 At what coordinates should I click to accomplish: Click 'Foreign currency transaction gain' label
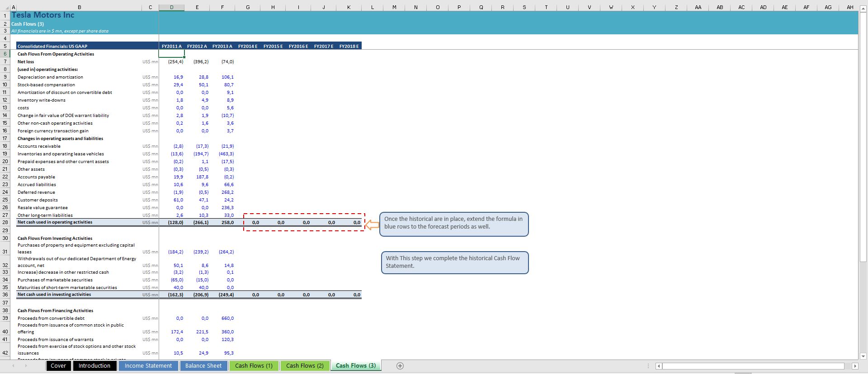pyautogui.click(x=53, y=131)
